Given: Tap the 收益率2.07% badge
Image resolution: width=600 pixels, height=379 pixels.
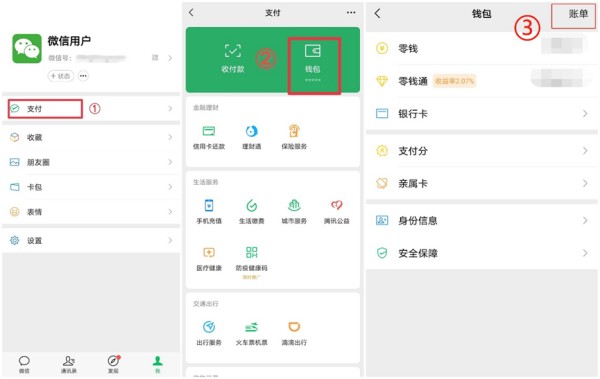Looking at the screenshot, I should pos(454,81).
